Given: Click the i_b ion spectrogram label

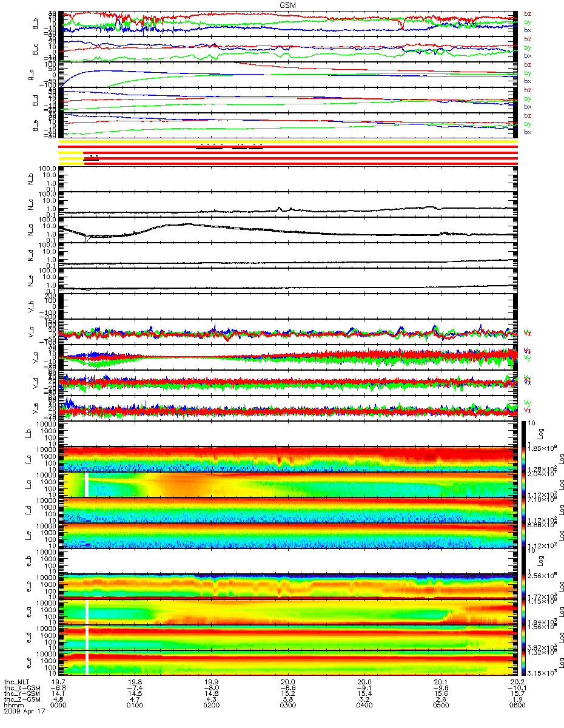Looking at the screenshot, I should (28, 434).
